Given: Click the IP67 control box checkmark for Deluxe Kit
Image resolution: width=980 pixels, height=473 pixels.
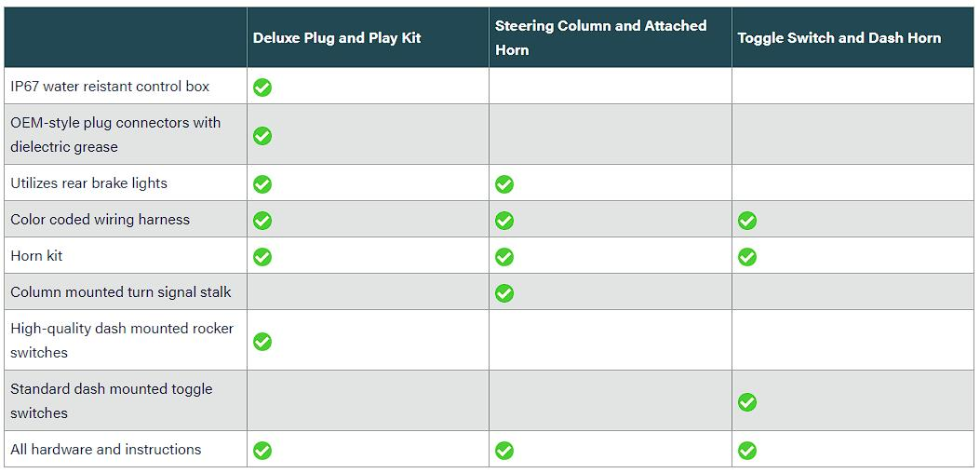Looking at the screenshot, I should [x=262, y=87].
